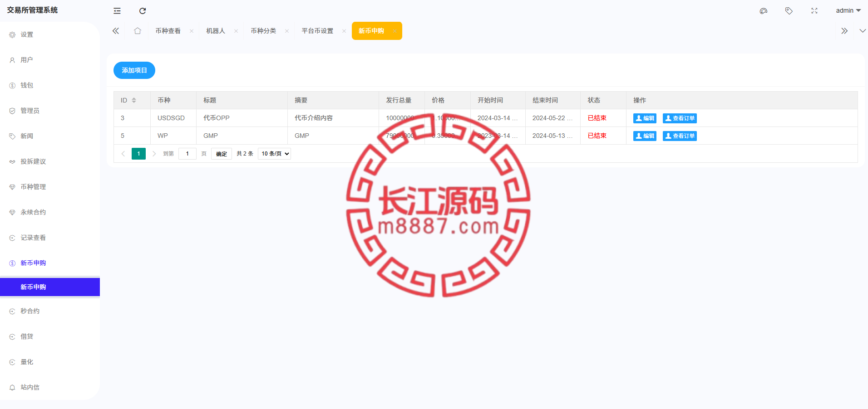Viewport: 868px width, 409px height.
Task: Switch to the 币种查看 tab
Action: click(x=168, y=31)
